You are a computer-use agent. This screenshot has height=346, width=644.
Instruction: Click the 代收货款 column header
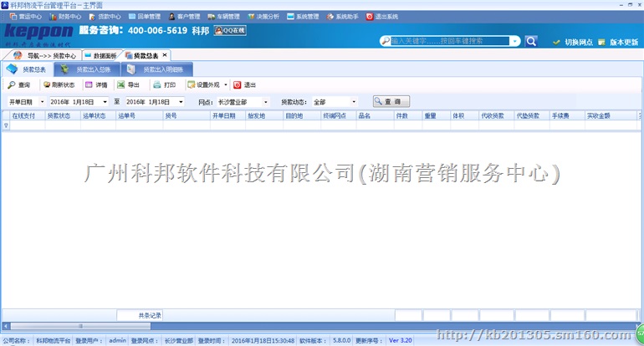(497, 115)
